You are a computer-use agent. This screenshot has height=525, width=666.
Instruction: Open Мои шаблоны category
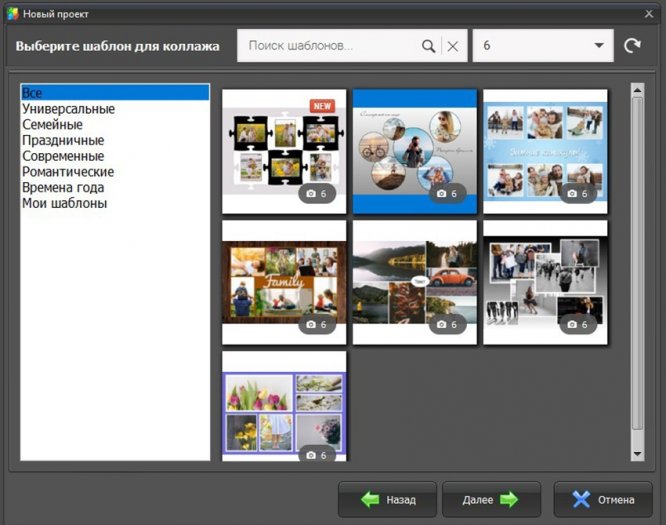(x=64, y=204)
